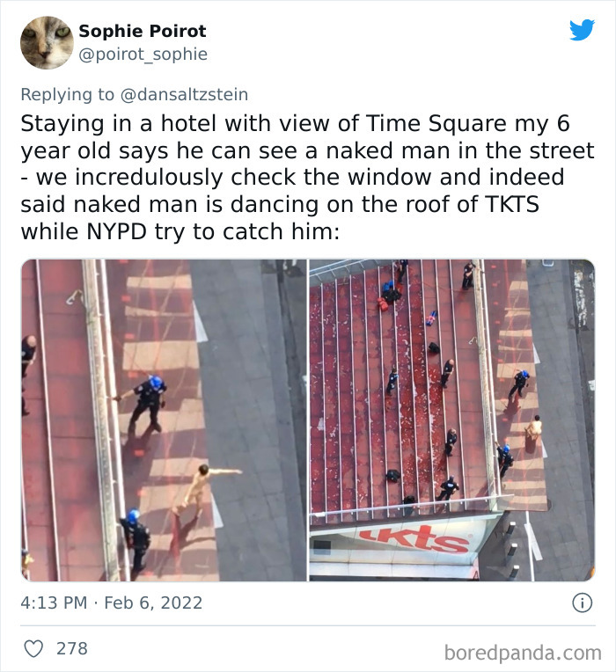Open the left close-up photo
The width and height of the screenshot is (616, 672).
coord(165,420)
